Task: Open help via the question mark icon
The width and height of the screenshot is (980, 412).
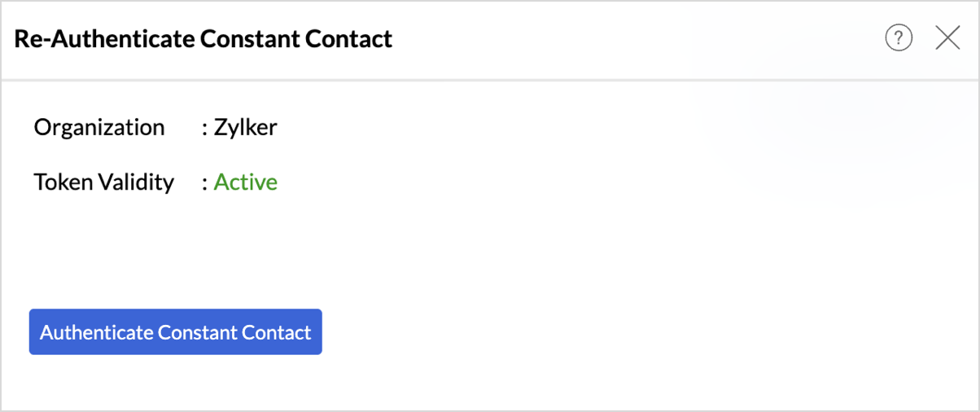Action: (x=899, y=37)
